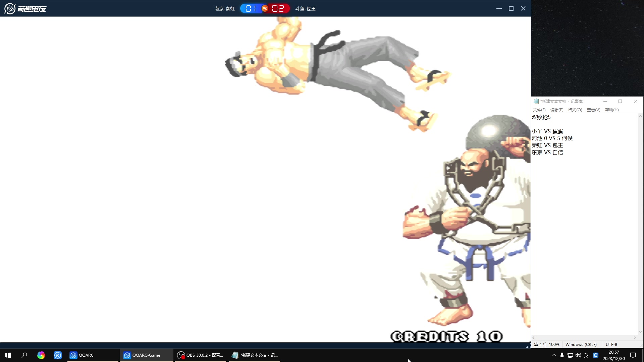Maximize the QQARC game window
Image resolution: width=644 pixels, height=362 pixels.
point(511,8)
